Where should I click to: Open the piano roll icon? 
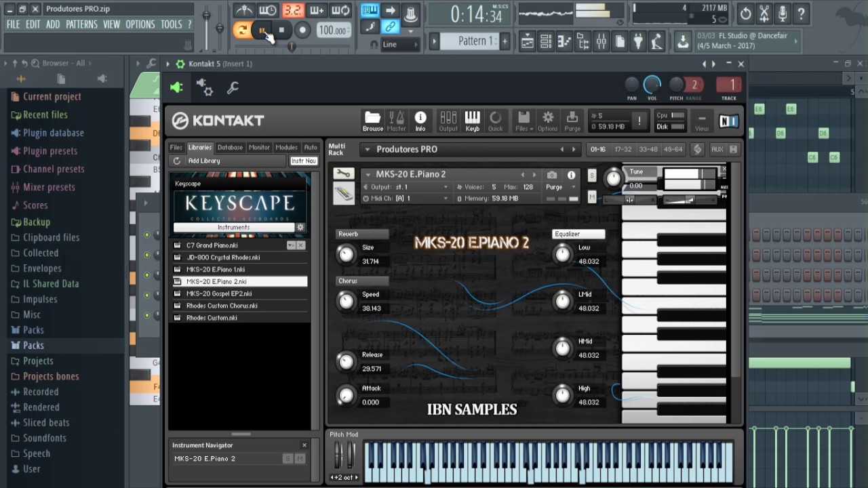[x=564, y=41]
